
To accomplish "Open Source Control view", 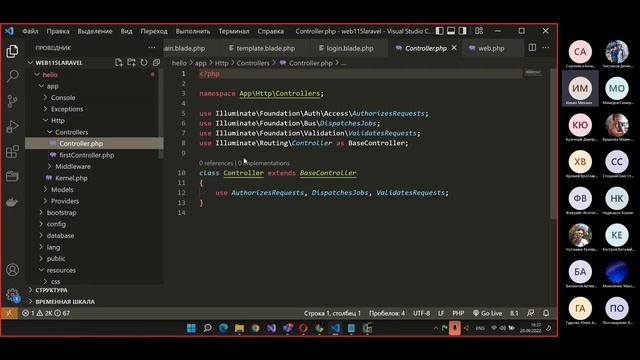I will click(x=12, y=101).
